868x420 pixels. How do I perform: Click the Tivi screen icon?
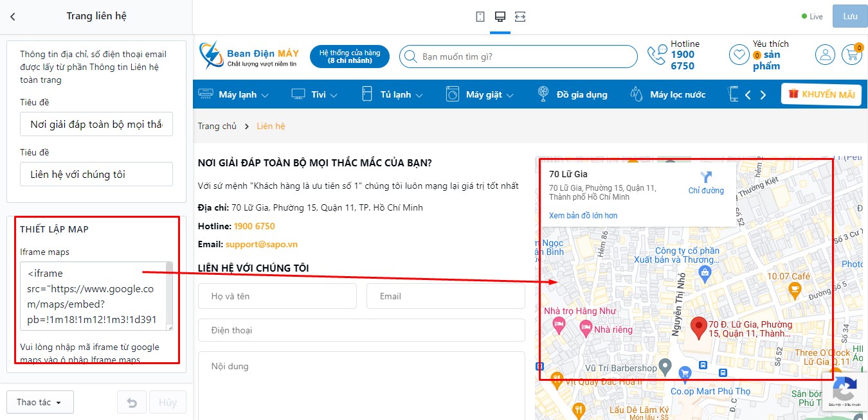[298, 94]
